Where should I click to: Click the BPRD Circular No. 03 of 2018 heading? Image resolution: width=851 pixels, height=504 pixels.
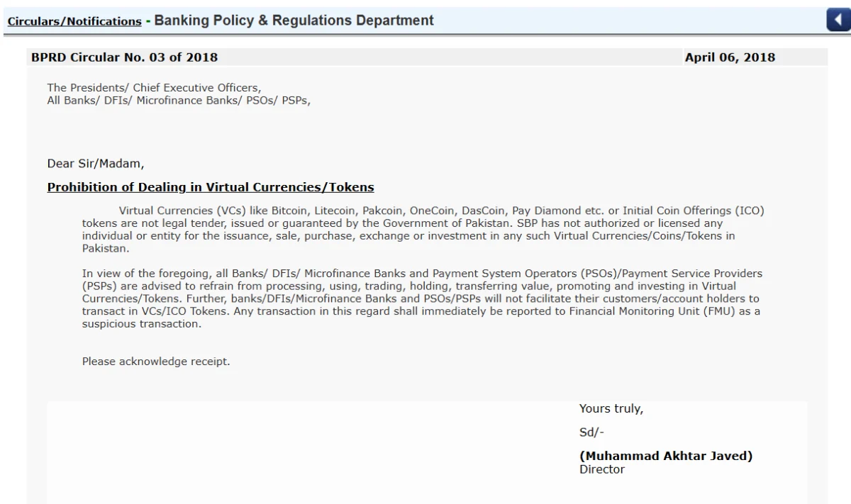(x=124, y=57)
